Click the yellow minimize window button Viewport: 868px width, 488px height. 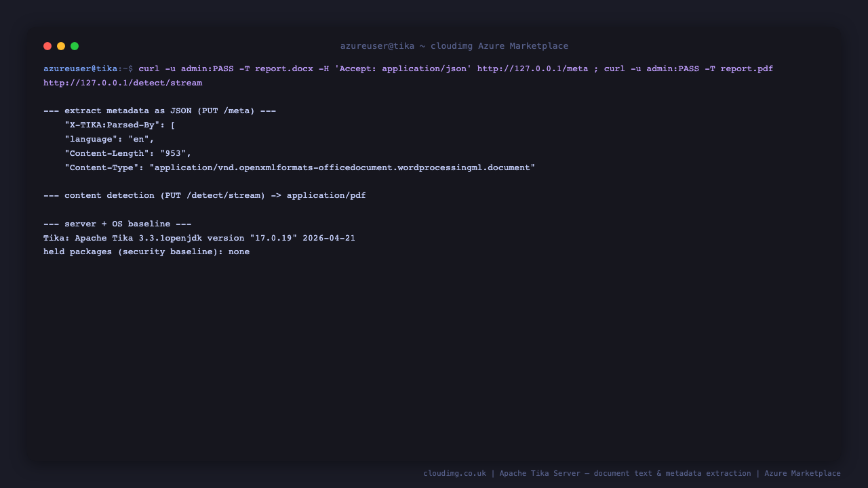pyautogui.click(x=61, y=46)
